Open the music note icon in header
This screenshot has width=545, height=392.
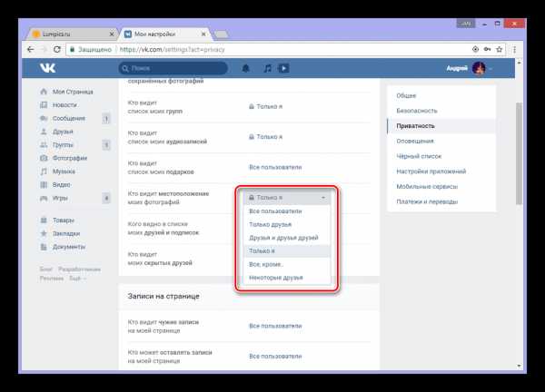click(x=267, y=68)
